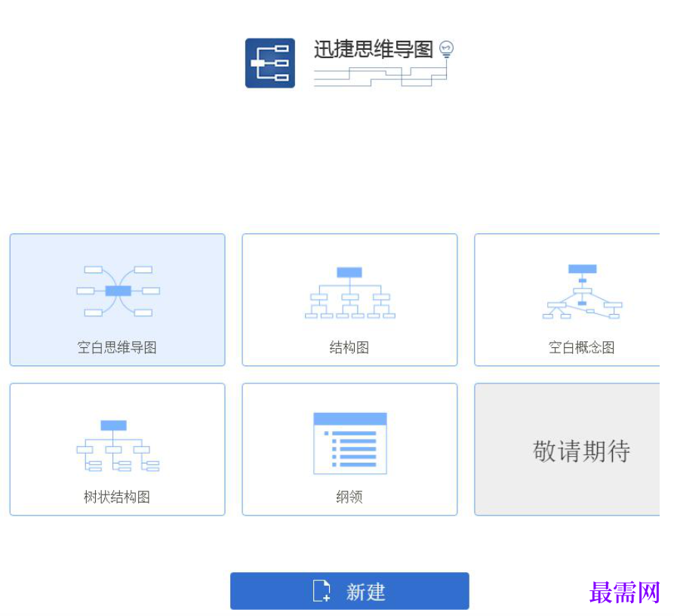This screenshot has height=616, width=674.
Task: Click the 迅捷思维导图 app logo icon
Action: pyautogui.click(x=270, y=63)
